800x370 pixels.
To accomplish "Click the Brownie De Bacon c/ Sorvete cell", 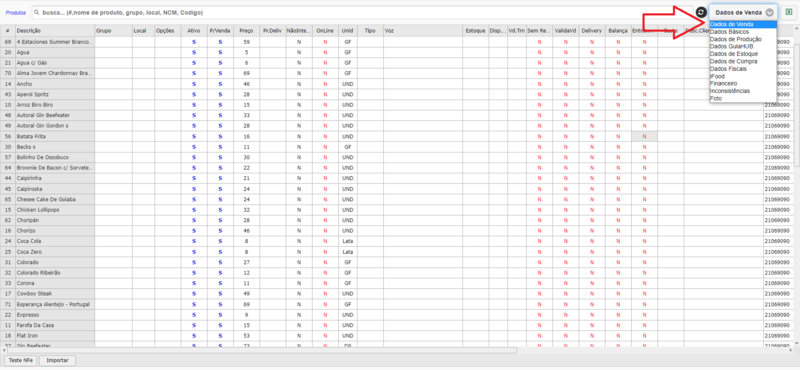I will (55, 167).
